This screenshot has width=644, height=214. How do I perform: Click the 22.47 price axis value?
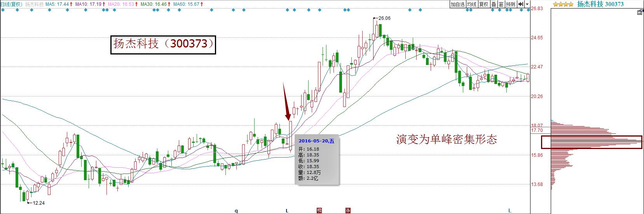537,67
